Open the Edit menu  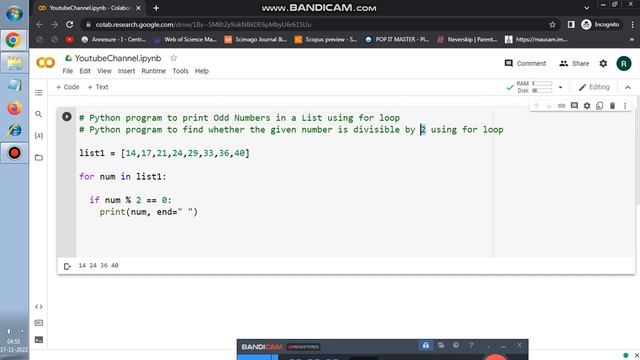pyautogui.click(x=85, y=71)
